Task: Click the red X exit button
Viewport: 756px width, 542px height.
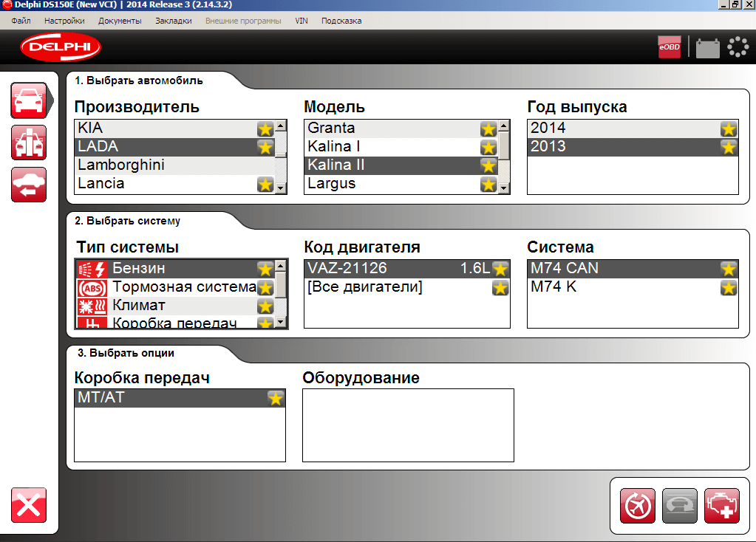Action: point(29,505)
